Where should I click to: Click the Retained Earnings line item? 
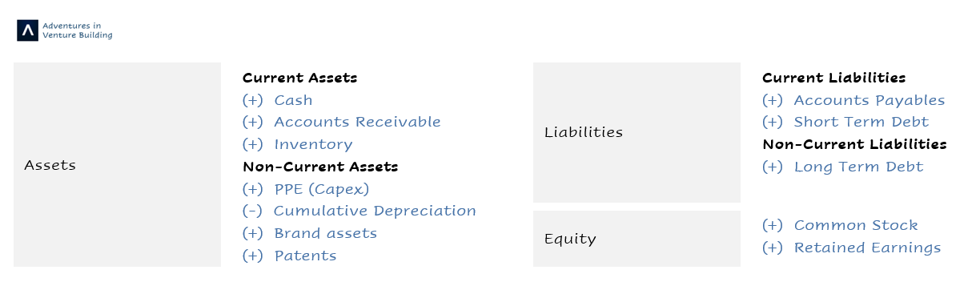click(x=851, y=248)
